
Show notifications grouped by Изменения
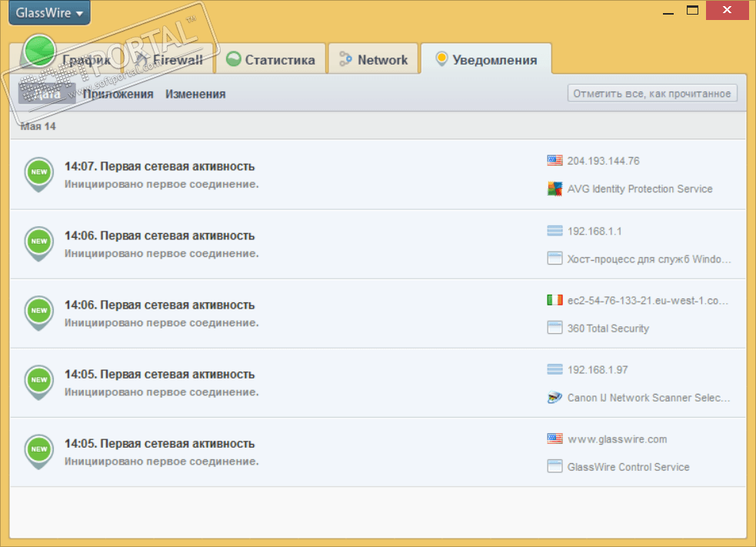(195, 94)
